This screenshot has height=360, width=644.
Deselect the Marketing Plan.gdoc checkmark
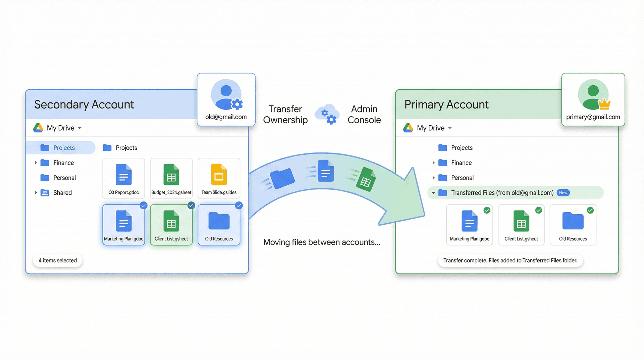tap(144, 206)
